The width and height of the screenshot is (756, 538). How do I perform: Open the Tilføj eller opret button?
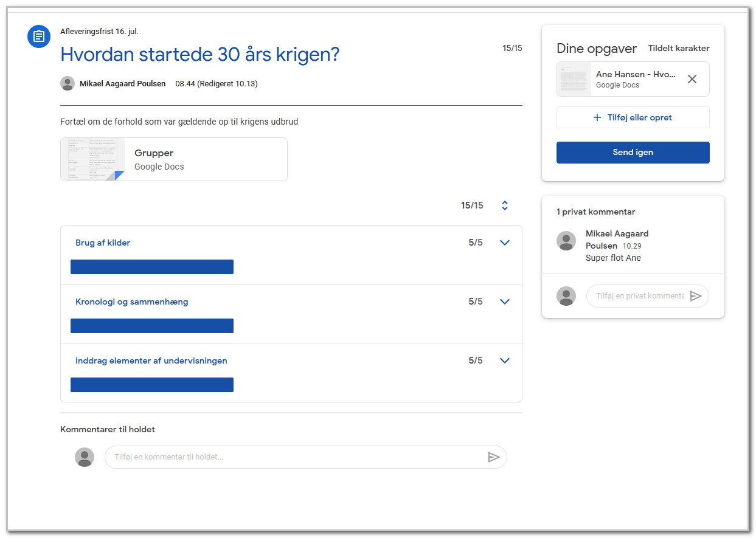[633, 117]
